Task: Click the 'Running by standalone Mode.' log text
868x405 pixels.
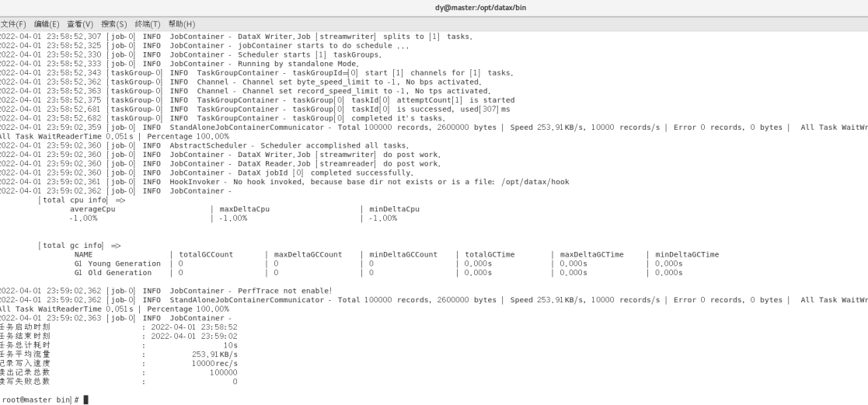Action: tap(298, 64)
